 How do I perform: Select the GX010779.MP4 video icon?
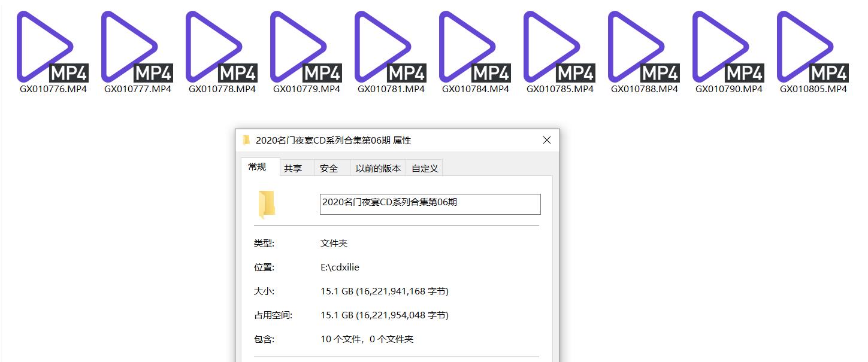coord(306,46)
